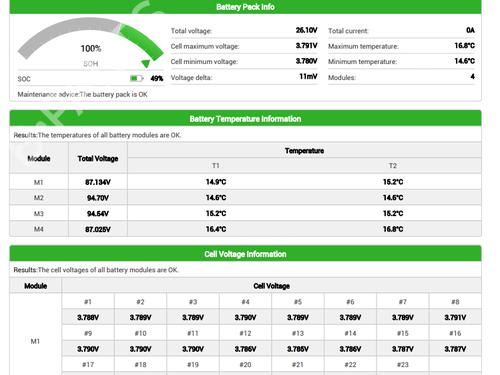
Task: Select module M1 row in temperature table
Action: tap(245, 182)
